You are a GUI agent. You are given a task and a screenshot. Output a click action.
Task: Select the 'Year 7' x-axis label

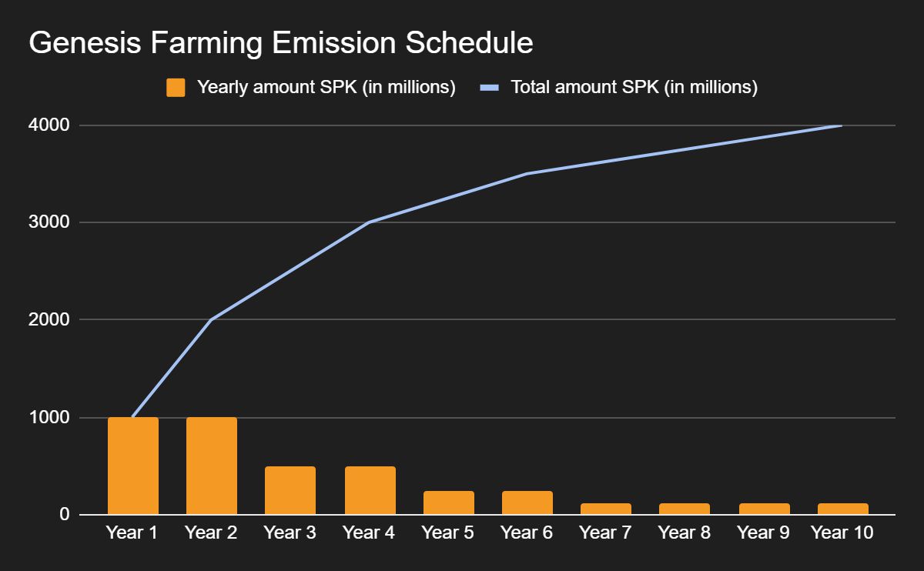[605, 533]
